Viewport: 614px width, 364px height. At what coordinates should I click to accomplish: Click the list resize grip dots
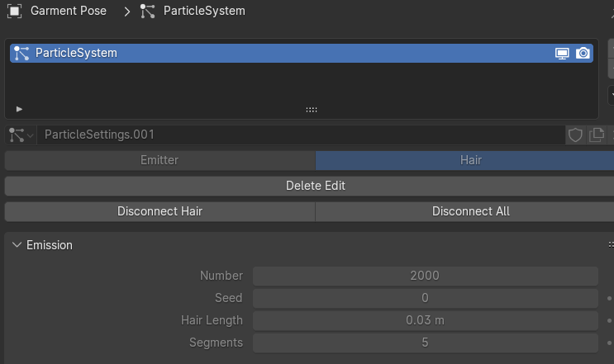pyautogui.click(x=312, y=109)
